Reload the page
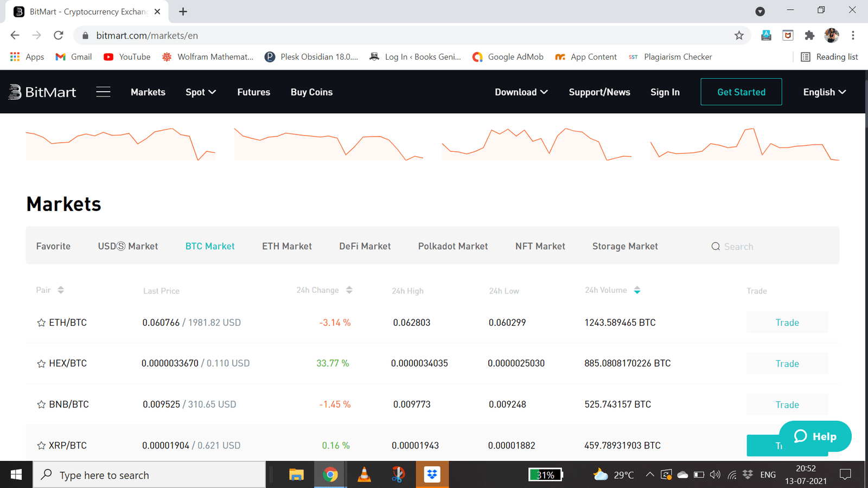868x488 pixels. 59,35
